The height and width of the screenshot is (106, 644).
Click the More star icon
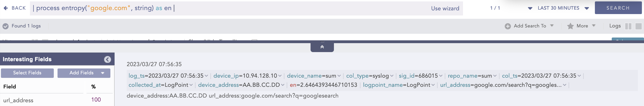570,26
